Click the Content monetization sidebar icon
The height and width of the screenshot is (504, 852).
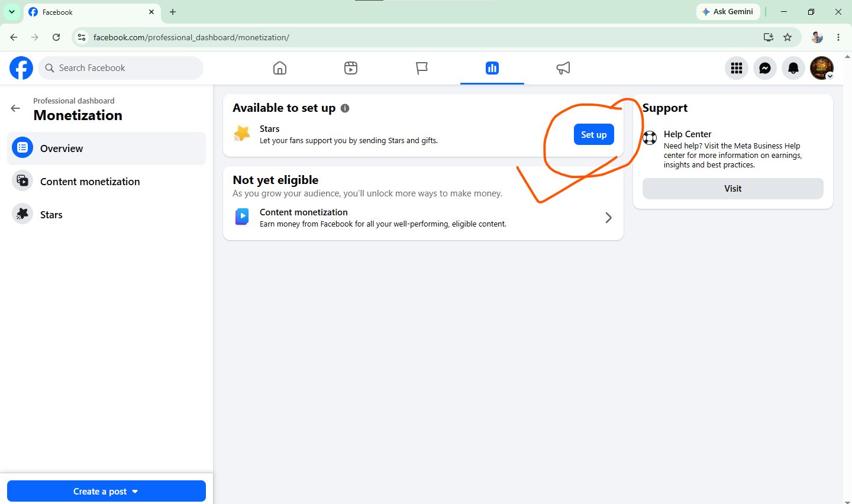[22, 181]
